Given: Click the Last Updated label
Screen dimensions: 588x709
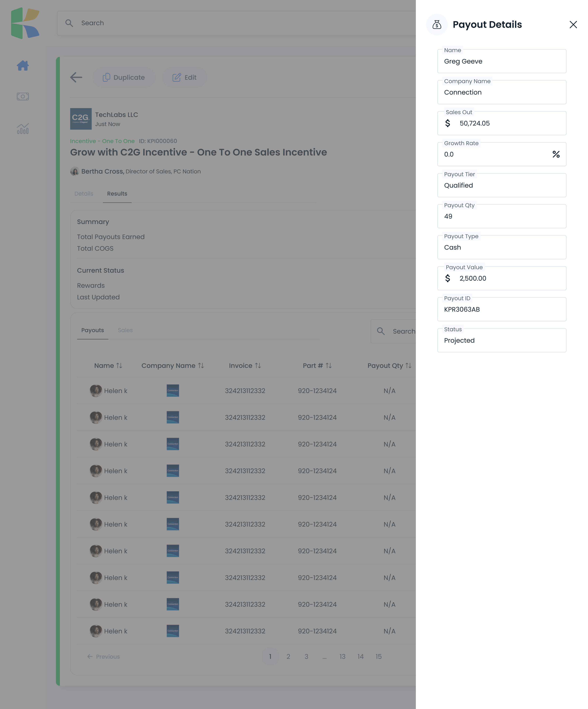Looking at the screenshot, I should point(98,297).
